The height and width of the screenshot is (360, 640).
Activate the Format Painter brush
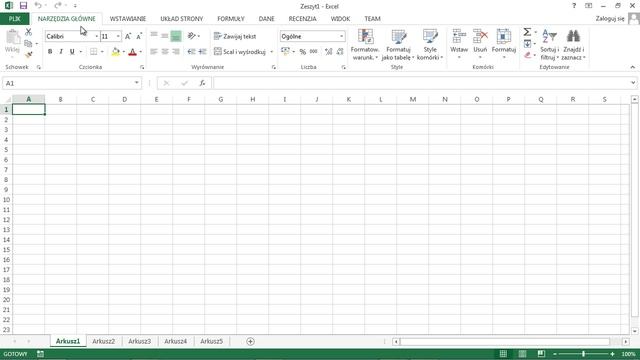(28, 54)
